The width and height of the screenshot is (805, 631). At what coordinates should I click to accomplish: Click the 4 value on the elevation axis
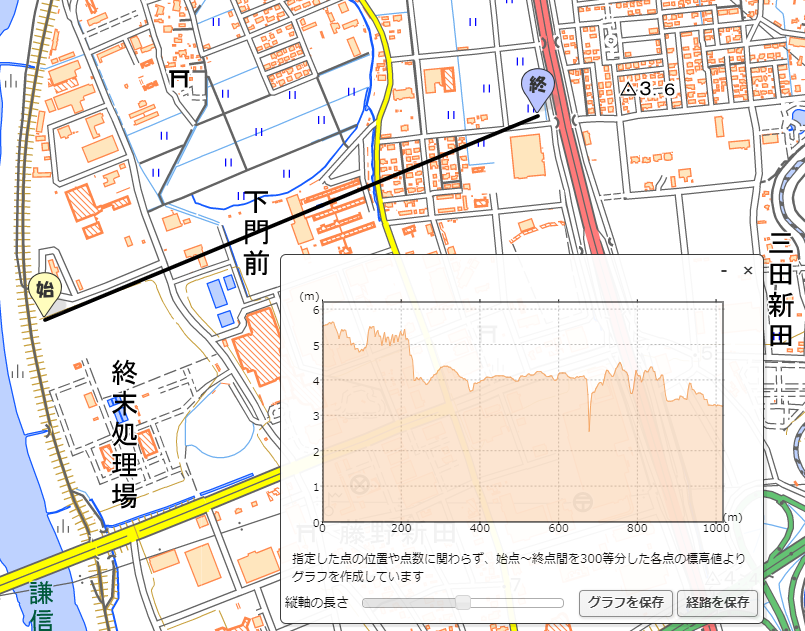316,380
